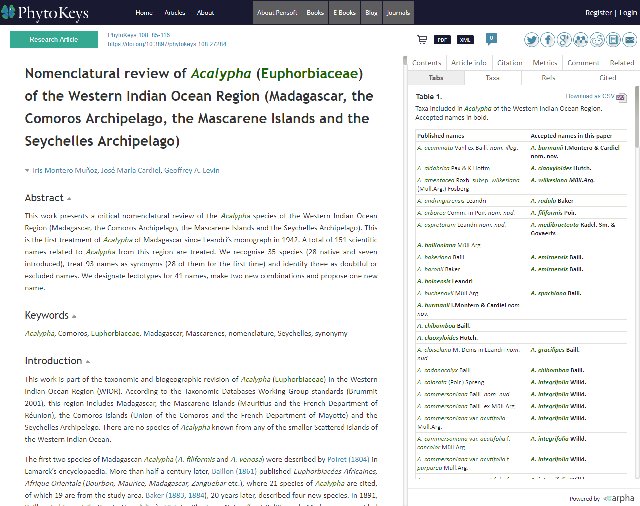Collapse the Abstract section arrow

point(69,199)
